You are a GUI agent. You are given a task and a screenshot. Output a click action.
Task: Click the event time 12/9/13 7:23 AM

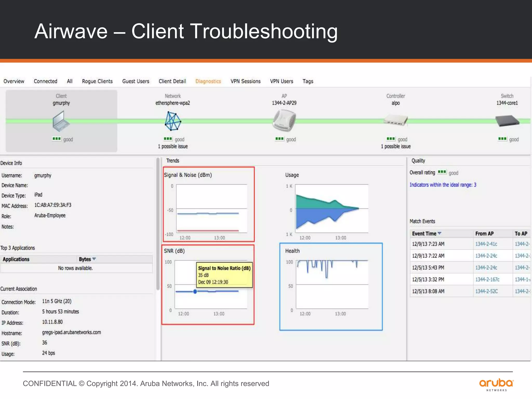tap(428, 244)
